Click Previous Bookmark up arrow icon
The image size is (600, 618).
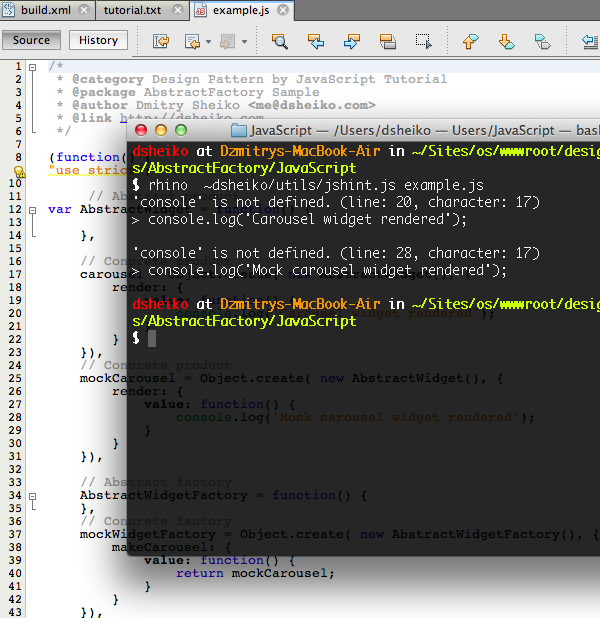point(470,41)
